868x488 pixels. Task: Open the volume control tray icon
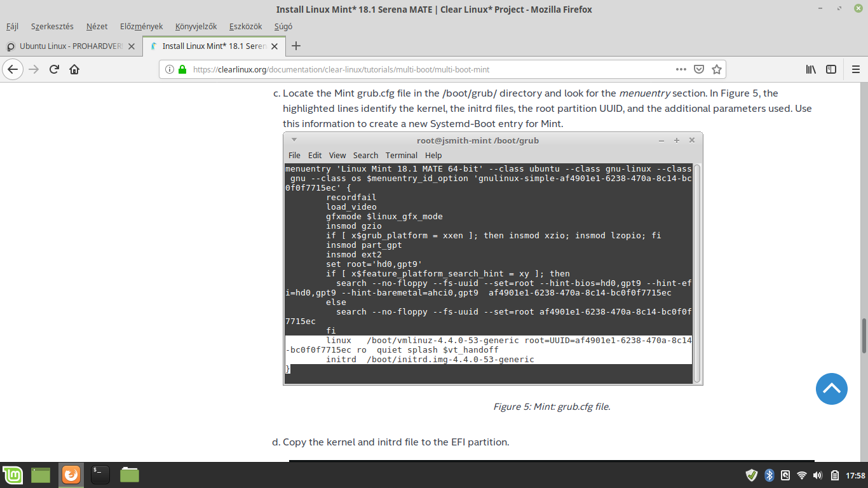pyautogui.click(x=817, y=475)
